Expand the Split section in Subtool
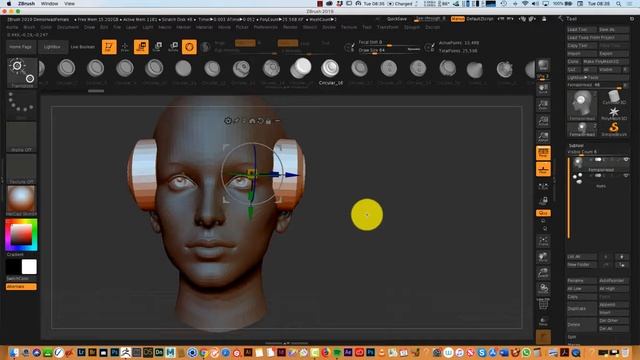This screenshot has height=360, width=640. [572, 337]
